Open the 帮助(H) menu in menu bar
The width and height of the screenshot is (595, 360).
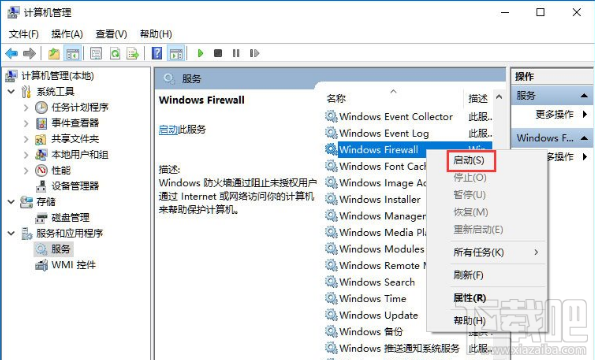(156, 34)
